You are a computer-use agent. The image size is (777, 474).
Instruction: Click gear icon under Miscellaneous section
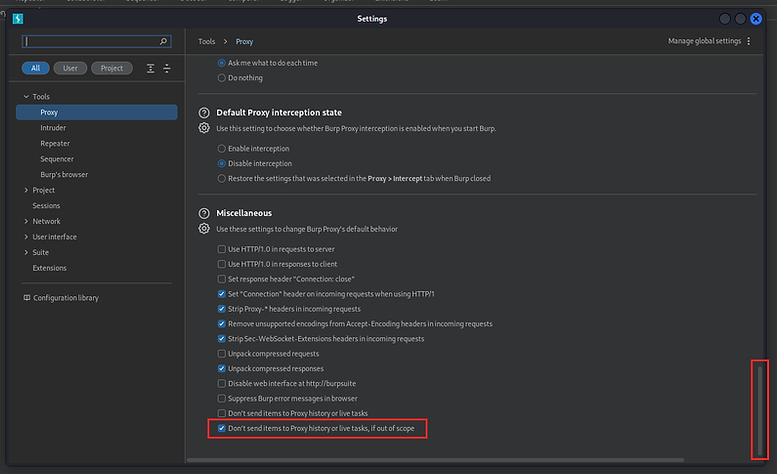coord(204,229)
